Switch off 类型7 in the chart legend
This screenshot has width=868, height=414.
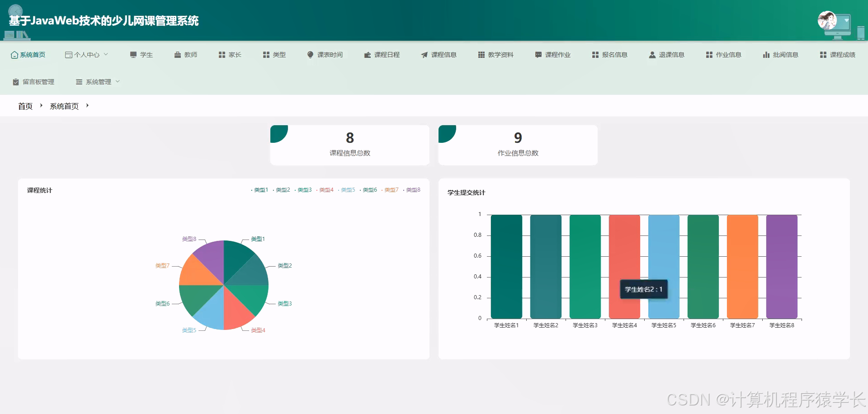click(390, 190)
